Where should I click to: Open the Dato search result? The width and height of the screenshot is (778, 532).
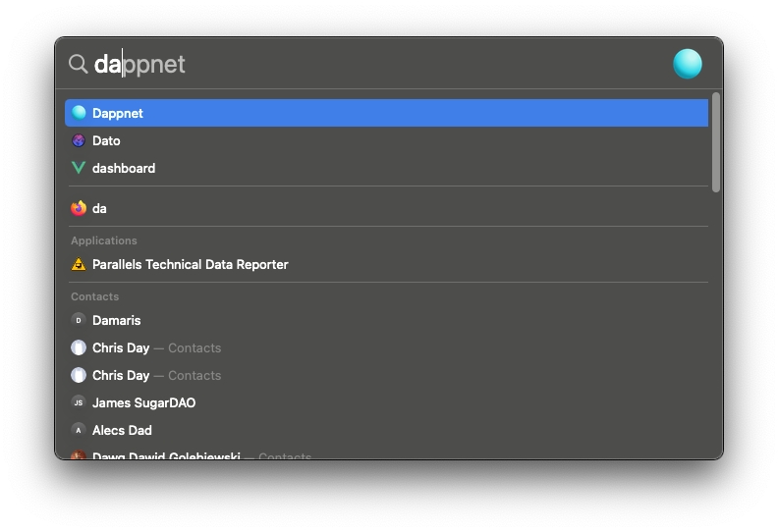[106, 140]
